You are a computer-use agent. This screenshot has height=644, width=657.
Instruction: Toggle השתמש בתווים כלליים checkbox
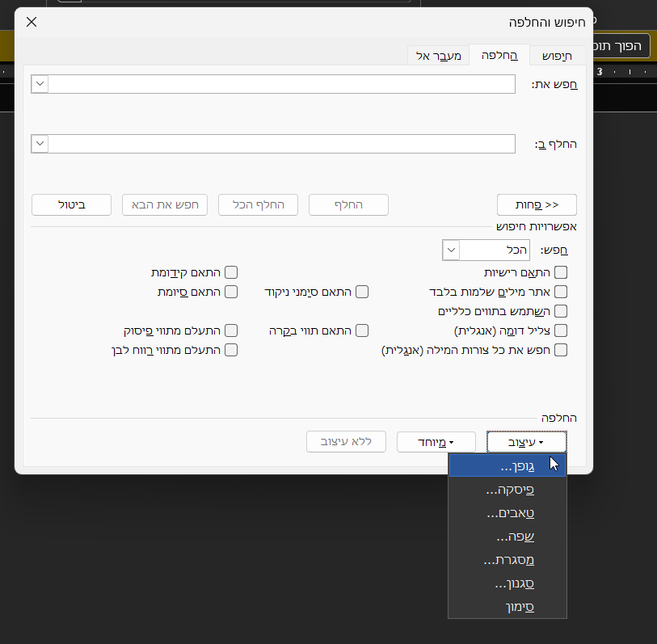click(x=561, y=311)
